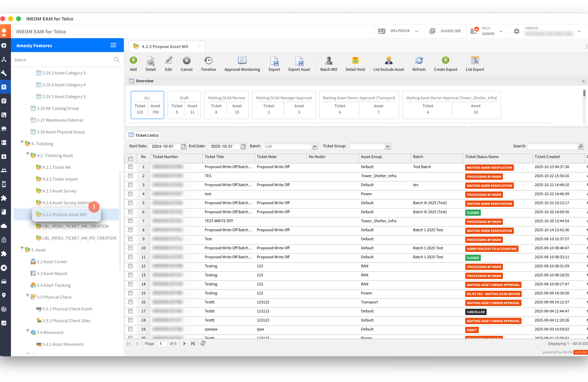This screenshot has height=382, width=588.
Task: Open Timeline clock icon
Action: pos(208,61)
